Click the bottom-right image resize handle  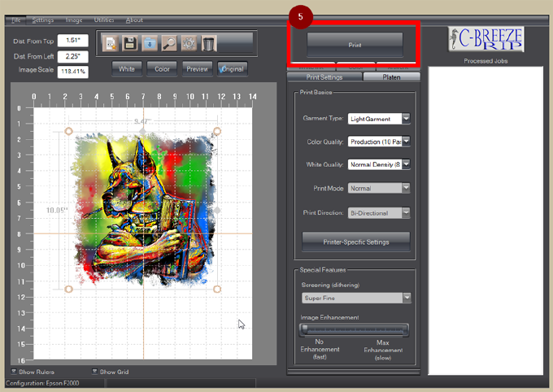click(x=217, y=289)
